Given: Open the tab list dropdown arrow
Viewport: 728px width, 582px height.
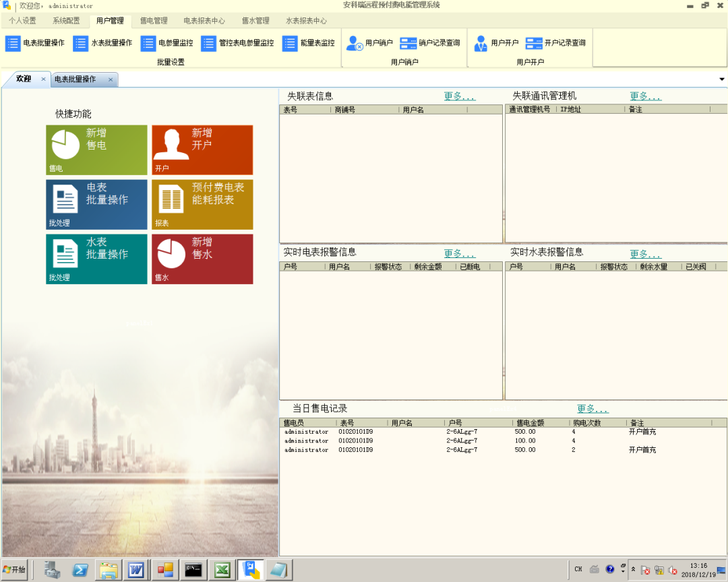Looking at the screenshot, I should tap(722, 79).
